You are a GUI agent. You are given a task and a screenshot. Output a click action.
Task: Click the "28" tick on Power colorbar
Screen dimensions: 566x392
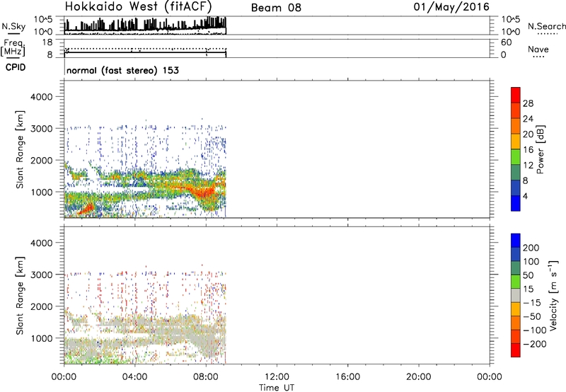coord(528,103)
